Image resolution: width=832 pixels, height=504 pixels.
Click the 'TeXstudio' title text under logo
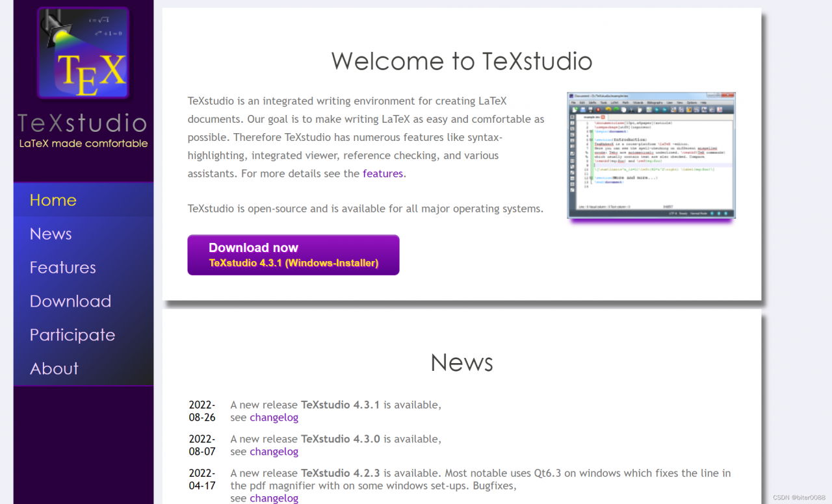tap(83, 123)
